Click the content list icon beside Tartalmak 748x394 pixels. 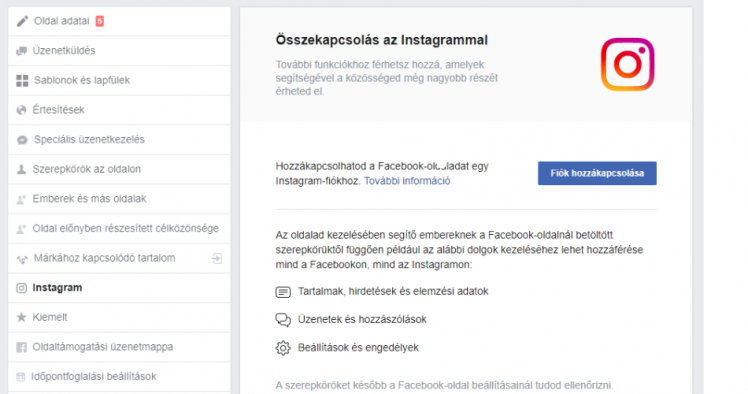pyautogui.click(x=283, y=292)
